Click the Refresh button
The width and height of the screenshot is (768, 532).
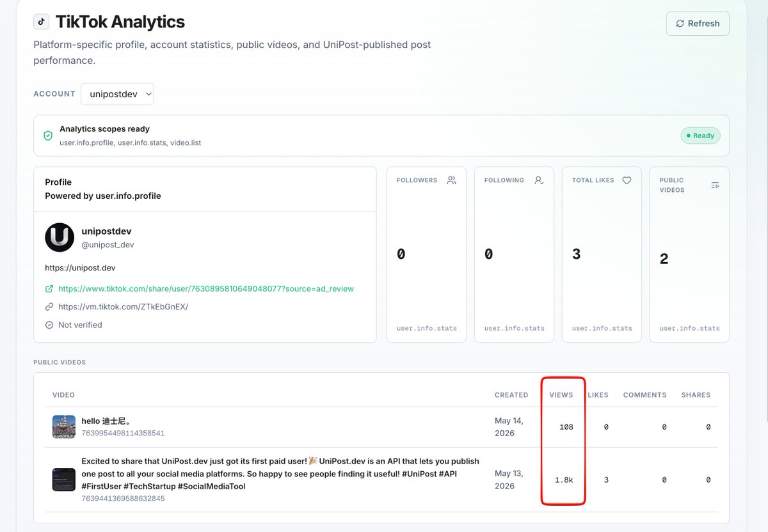point(698,24)
